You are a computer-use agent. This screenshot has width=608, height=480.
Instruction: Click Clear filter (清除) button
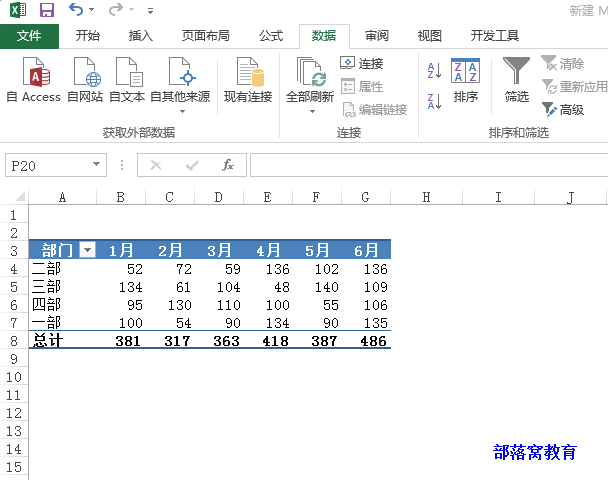click(563, 63)
